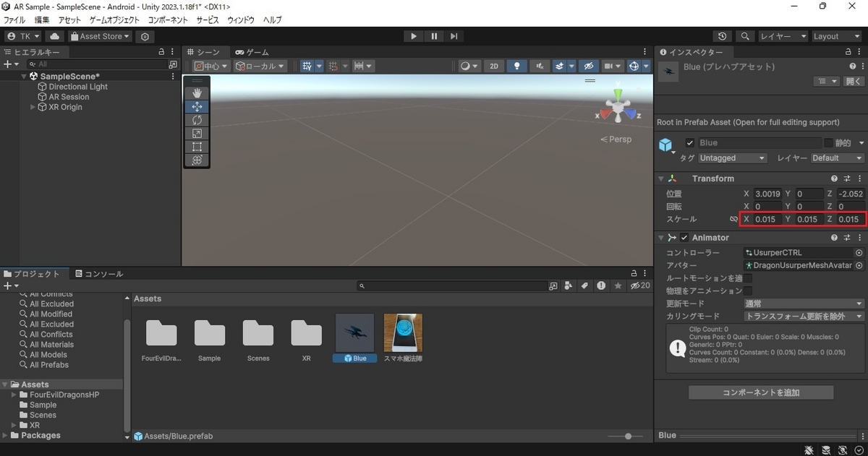
Task: Open the version control settings icon next to Asset Store
Action: click(145, 36)
